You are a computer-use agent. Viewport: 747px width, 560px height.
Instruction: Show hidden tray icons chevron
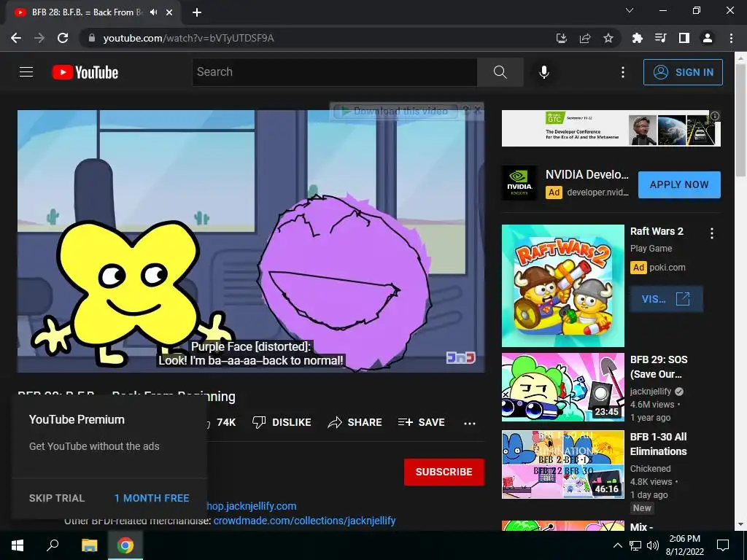click(617, 545)
